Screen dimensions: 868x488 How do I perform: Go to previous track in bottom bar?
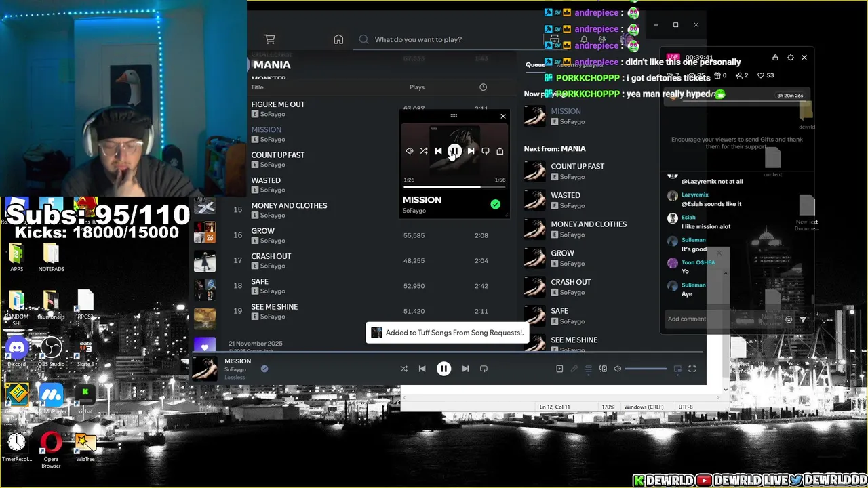(422, 369)
